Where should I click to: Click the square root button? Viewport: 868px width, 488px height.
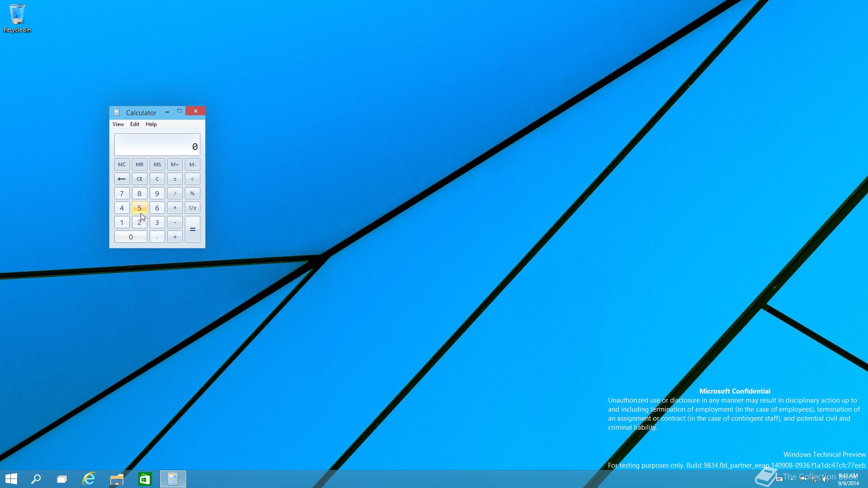coord(192,179)
